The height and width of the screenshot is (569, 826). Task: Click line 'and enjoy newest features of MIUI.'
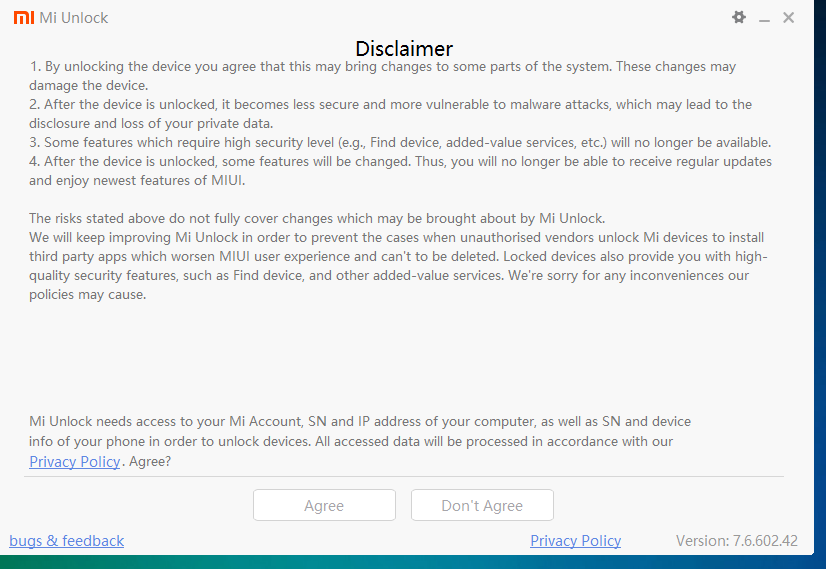click(137, 180)
